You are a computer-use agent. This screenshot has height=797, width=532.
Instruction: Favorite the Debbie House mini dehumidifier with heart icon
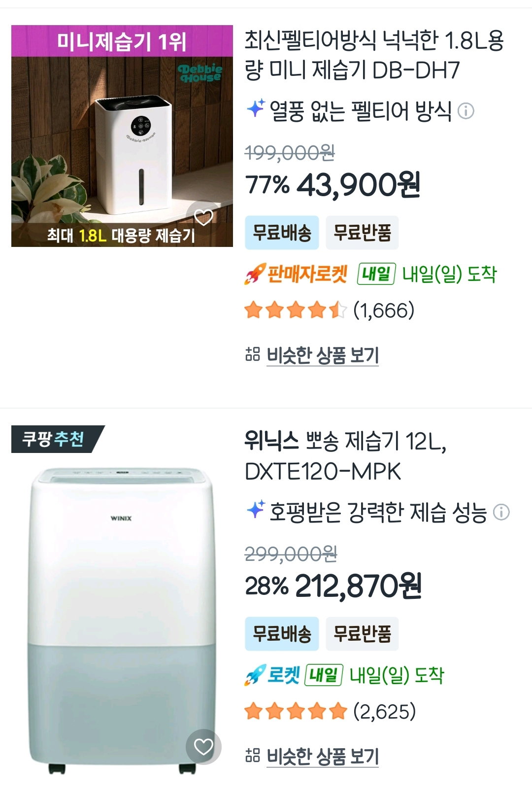point(203,217)
